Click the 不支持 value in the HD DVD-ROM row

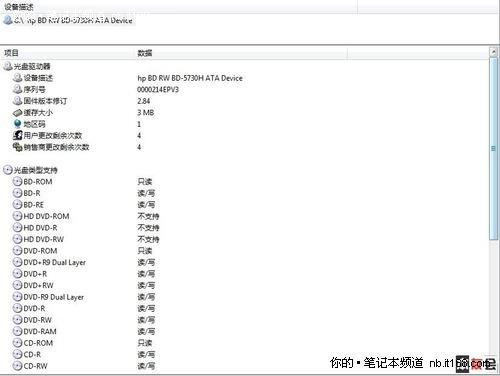click(148, 216)
